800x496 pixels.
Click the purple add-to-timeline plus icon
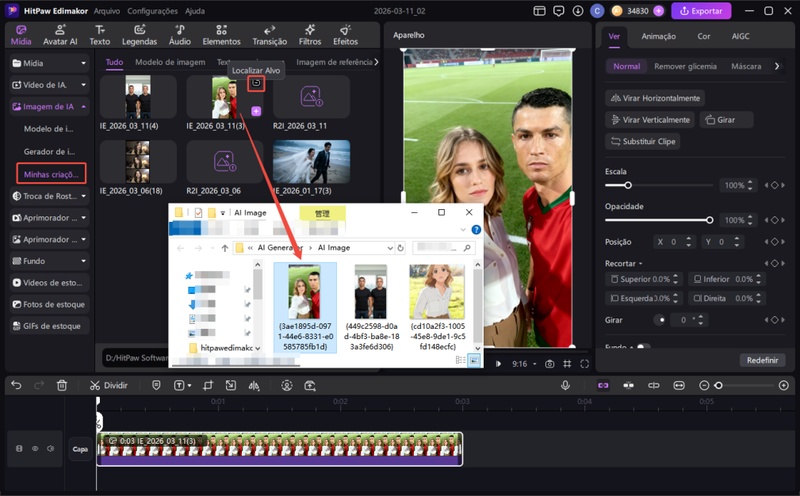(256, 111)
